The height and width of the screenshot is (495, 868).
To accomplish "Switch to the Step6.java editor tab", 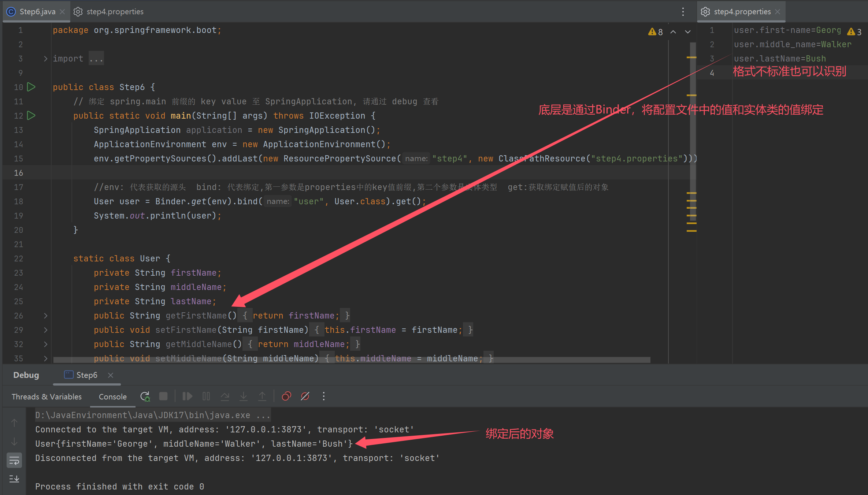I will click(37, 12).
